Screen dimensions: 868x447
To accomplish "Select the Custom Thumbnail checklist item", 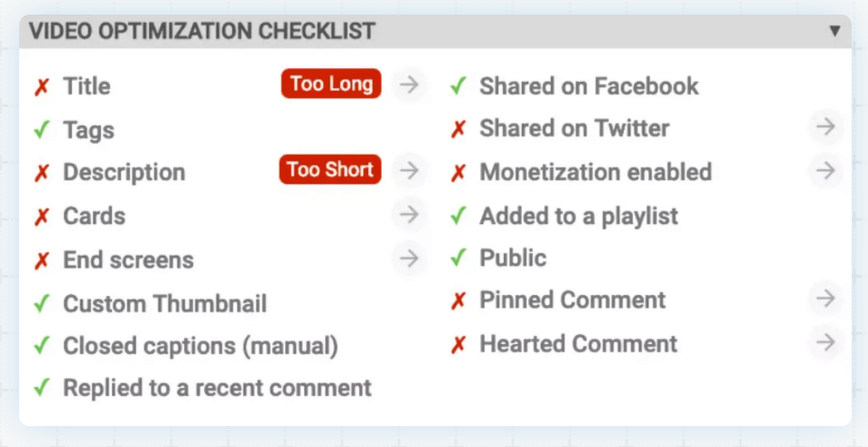I will pos(164,303).
